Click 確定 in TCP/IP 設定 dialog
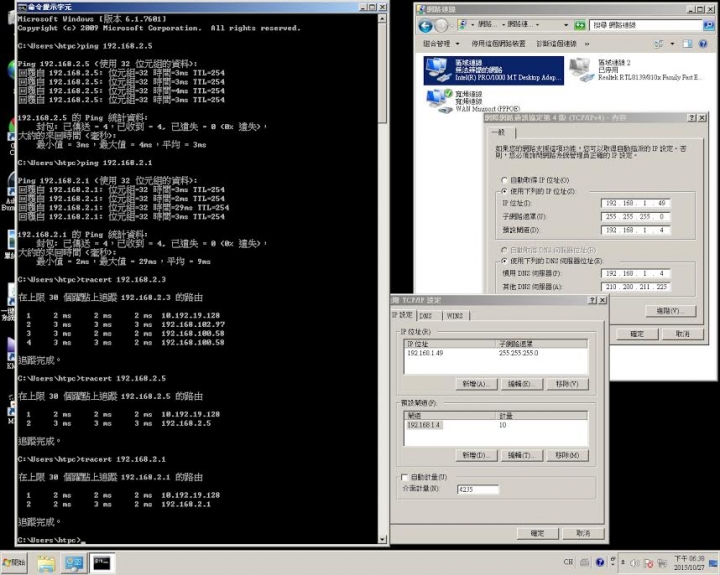Image resolution: width=720 pixels, height=575 pixels. point(538,534)
